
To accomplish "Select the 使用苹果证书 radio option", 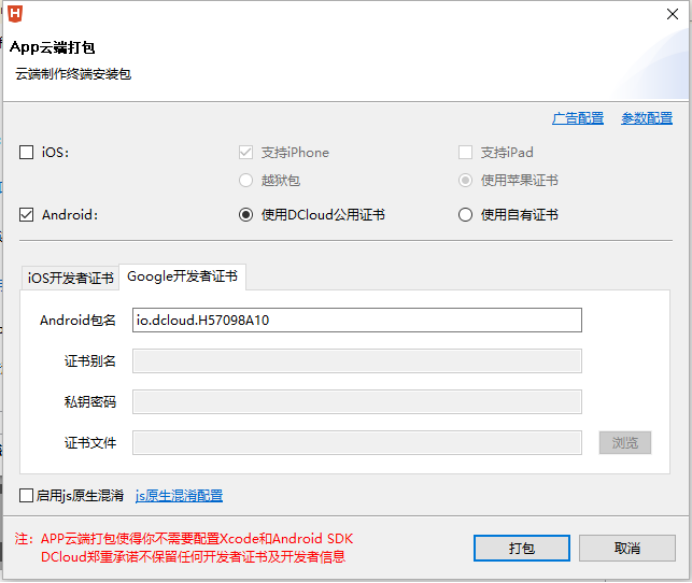I will coord(465,181).
